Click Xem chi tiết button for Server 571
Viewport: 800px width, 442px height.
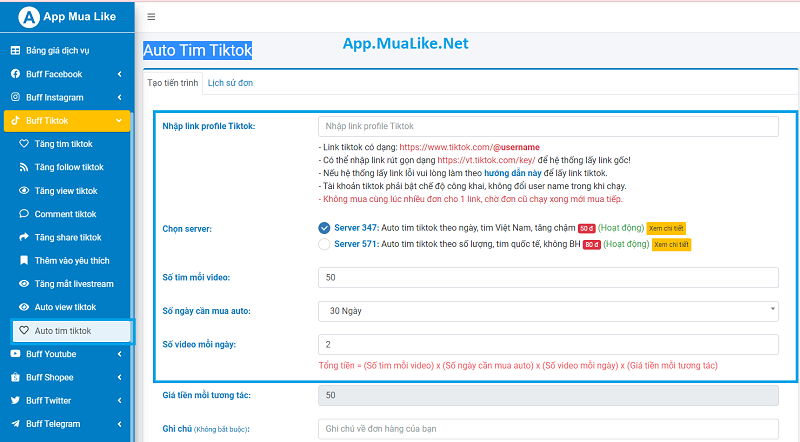click(x=671, y=244)
